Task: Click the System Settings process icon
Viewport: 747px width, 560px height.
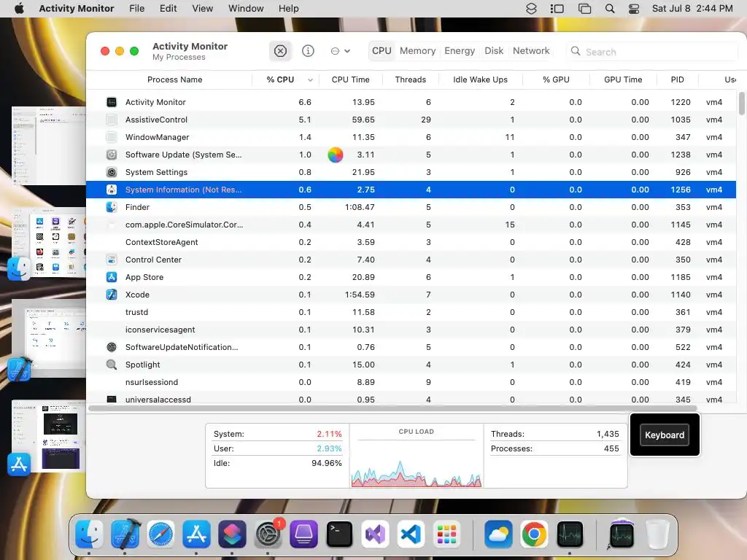Action: tap(112, 172)
